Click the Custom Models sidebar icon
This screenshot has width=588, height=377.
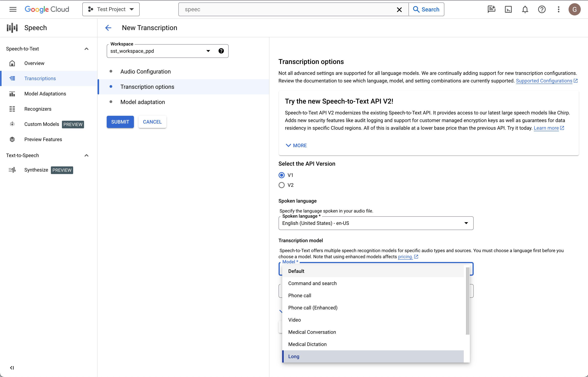(x=12, y=124)
